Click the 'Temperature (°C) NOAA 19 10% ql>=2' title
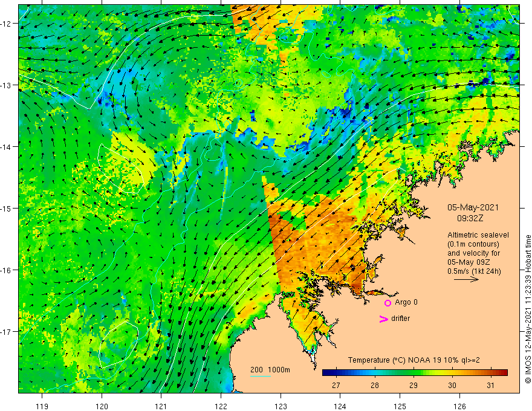Screen dimensions: 532x411 (414, 360)
